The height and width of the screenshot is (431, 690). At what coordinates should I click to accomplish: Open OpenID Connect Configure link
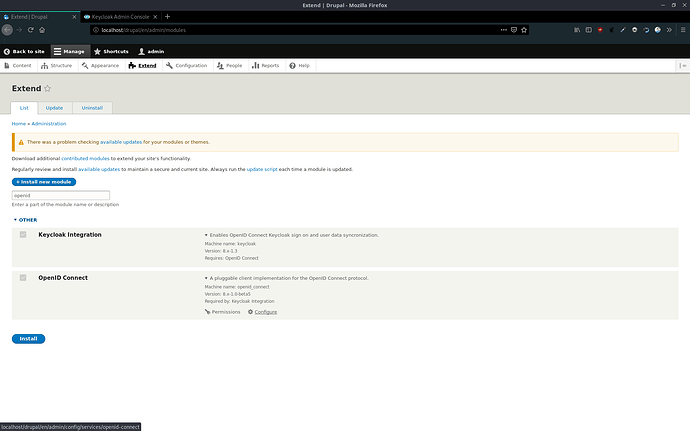(263, 312)
